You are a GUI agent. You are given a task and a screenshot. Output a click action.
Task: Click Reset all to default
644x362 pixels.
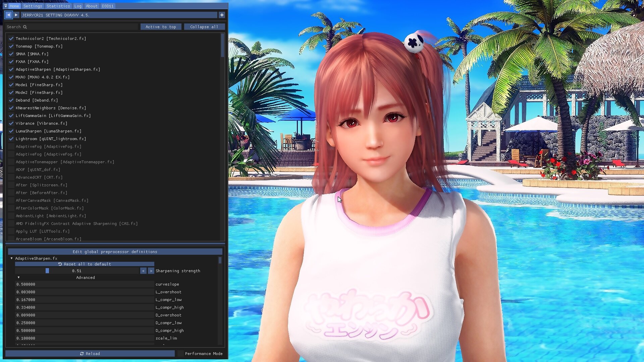[85, 264]
